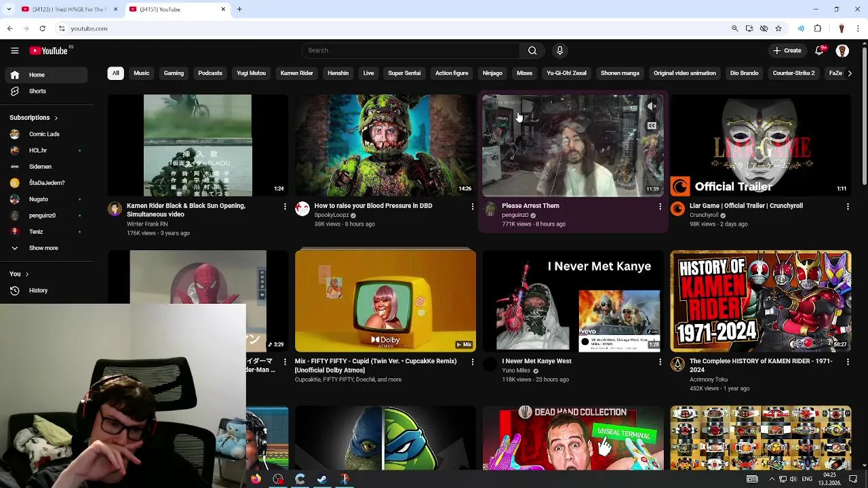Open the Chrome three-dot menu
Viewport: 868px width, 488px height.
tap(858, 28)
